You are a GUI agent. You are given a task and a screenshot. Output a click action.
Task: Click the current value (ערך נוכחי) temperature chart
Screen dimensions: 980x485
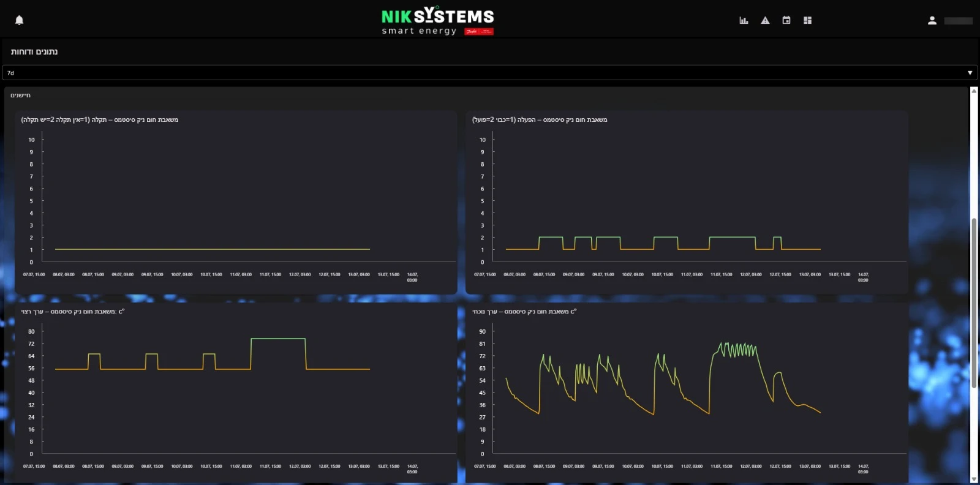[x=686, y=392]
